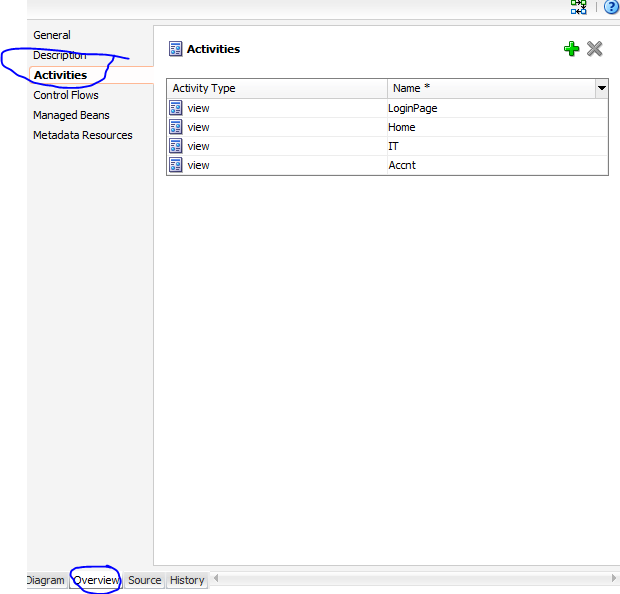Open the Control Flows section
Screen dimensions: 620x594
click(x=66, y=95)
